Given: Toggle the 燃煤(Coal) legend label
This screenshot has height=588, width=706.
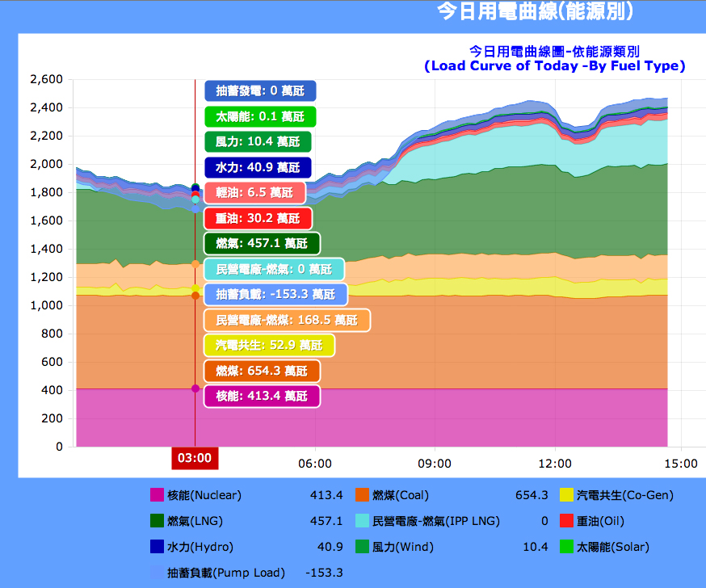Looking at the screenshot, I should click(401, 495).
